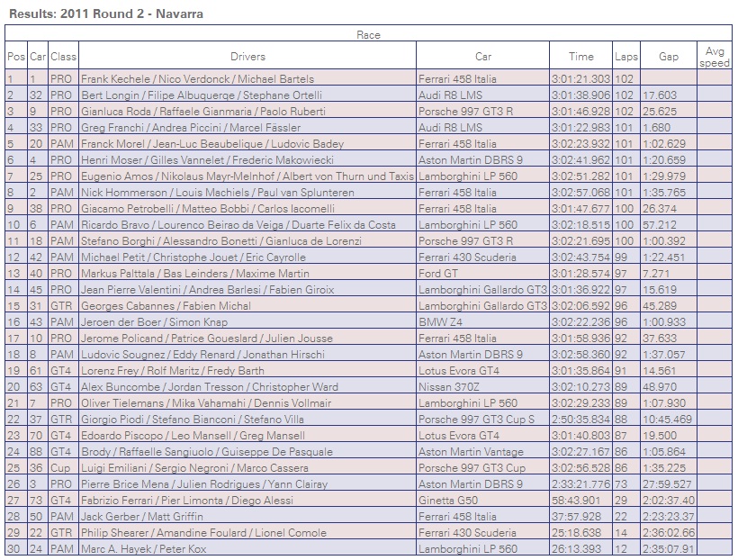Select the Ford GT car cell
Image resolution: width=738 pixels, height=560 pixels.
click(x=439, y=274)
